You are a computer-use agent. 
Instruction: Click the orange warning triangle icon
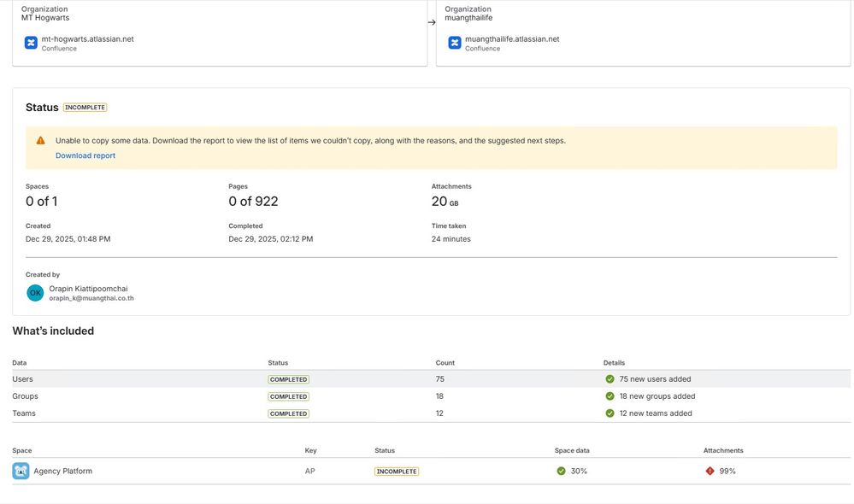(40, 141)
